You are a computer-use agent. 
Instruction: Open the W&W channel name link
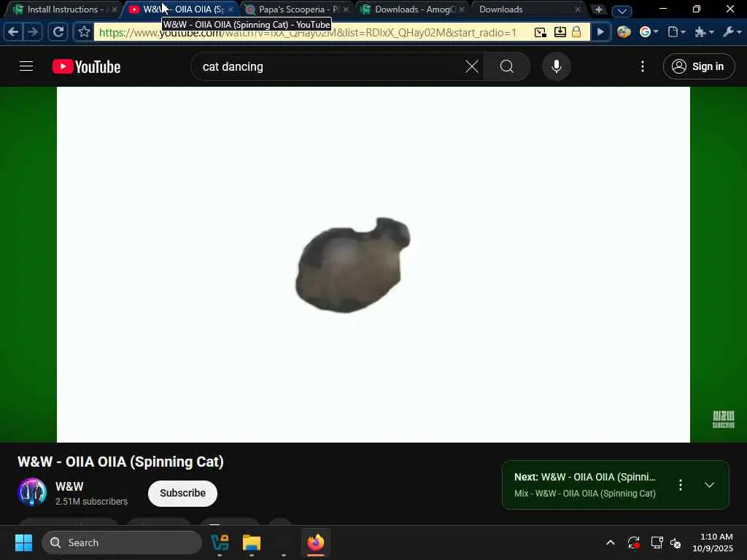point(69,486)
